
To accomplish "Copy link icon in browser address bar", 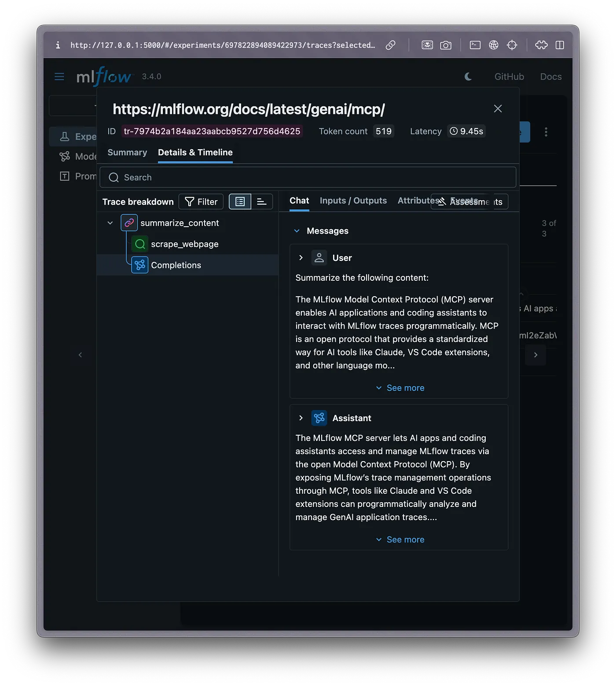I will pyautogui.click(x=390, y=45).
